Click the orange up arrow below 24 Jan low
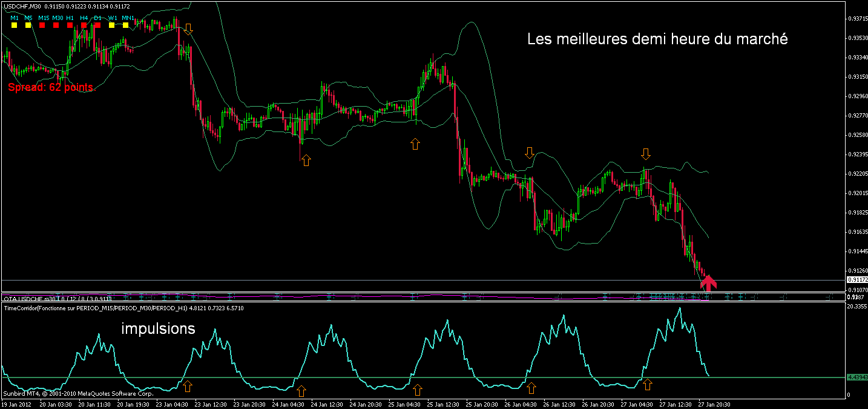 click(306, 160)
